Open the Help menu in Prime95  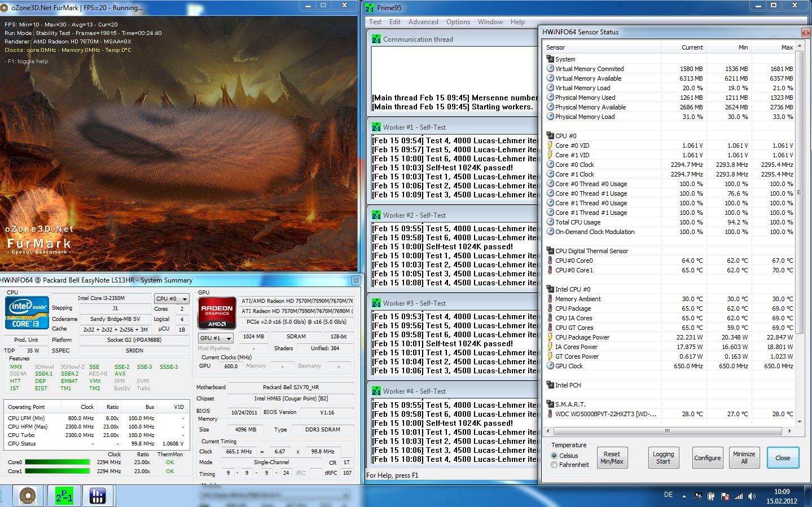click(517, 22)
